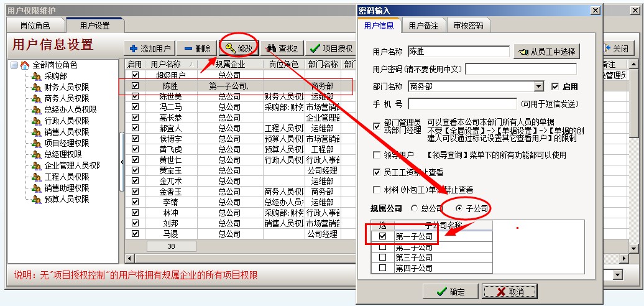This screenshot has width=644, height=306.
Task: Click the Modify (修改) key icon button
Action: [239, 48]
